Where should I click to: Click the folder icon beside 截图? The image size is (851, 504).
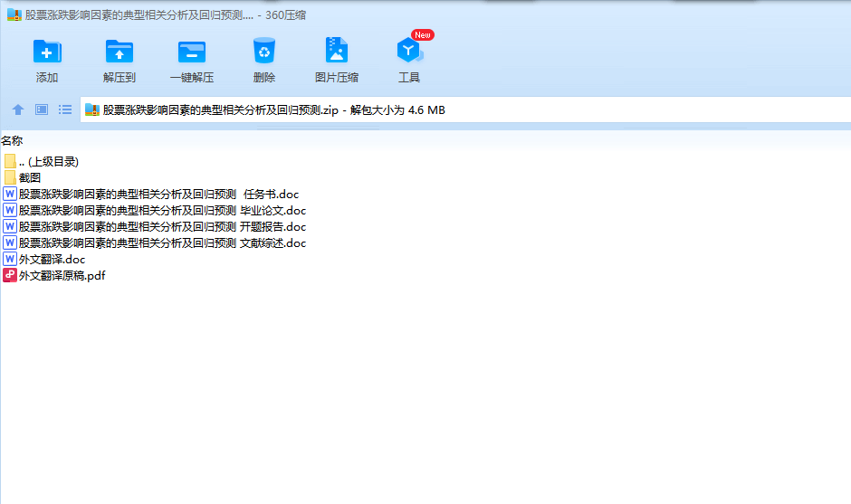click(x=10, y=178)
